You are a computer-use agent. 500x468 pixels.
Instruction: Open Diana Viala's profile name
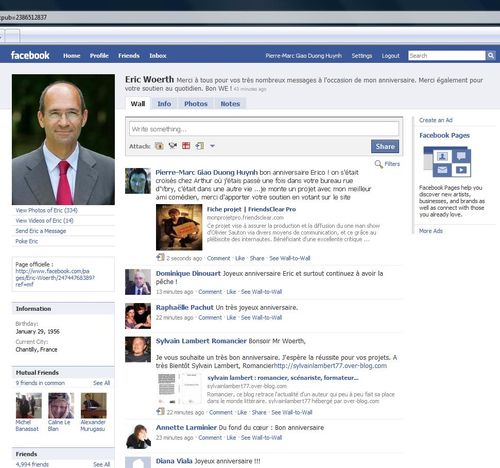tap(174, 461)
